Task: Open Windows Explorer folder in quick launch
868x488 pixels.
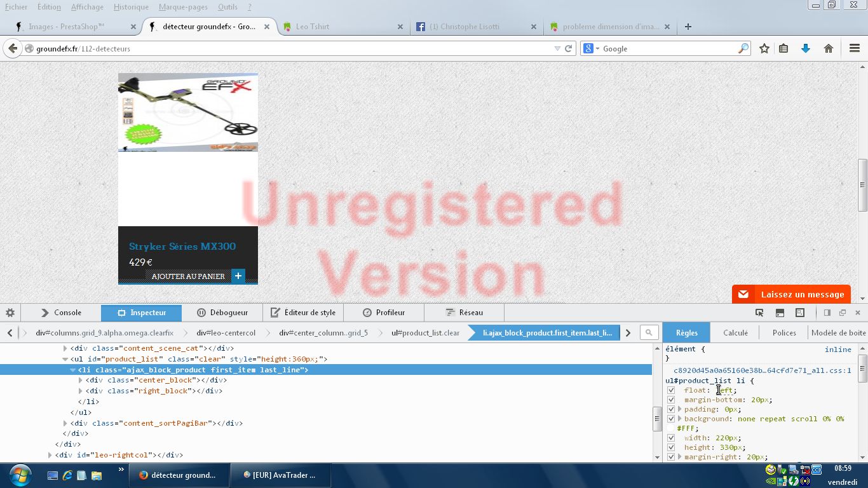Action: coord(97,475)
